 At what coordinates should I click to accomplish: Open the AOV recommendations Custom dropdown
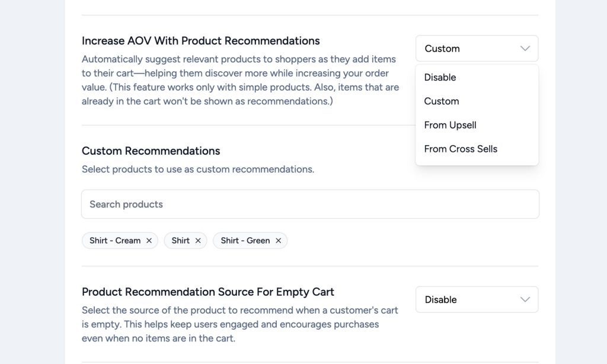tap(468, 49)
